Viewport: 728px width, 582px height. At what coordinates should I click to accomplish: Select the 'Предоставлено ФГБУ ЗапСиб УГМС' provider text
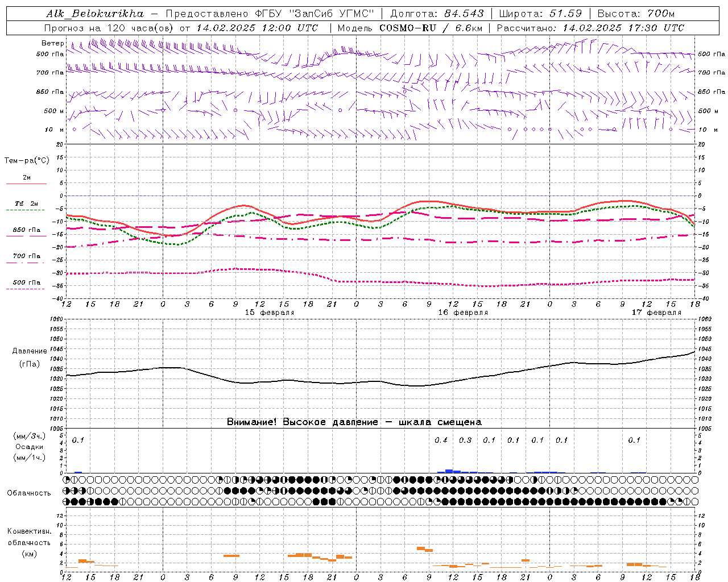click(270, 13)
